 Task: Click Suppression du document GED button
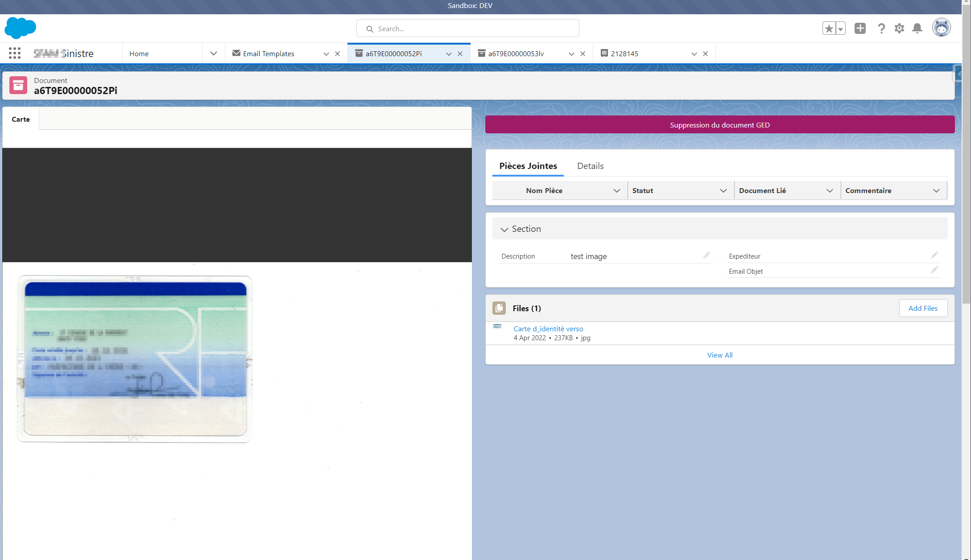click(x=719, y=125)
